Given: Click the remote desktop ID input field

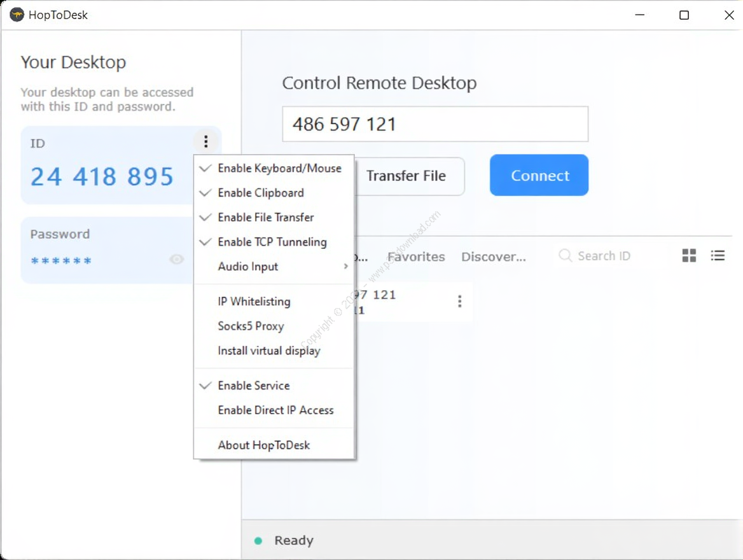Looking at the screenshot, I should (x=435, y=124).
